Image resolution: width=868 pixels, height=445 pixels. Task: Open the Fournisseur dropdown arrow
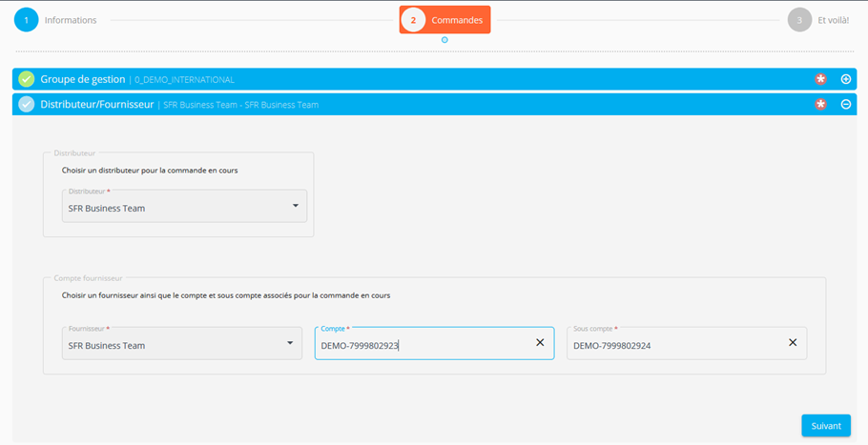pyautogui.click(x=290, y=343)
